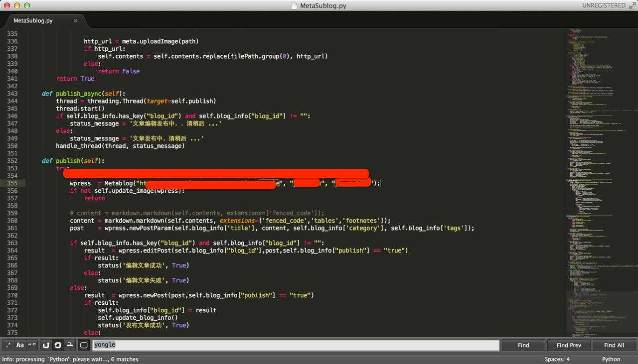Click 'def publish(self):' code line
The height and width of the screenshot is (364, 638).
[x=73, y=161]
